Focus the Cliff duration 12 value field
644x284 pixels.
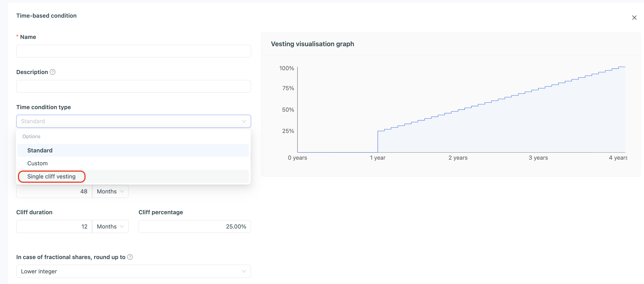[x=54, y=227]
